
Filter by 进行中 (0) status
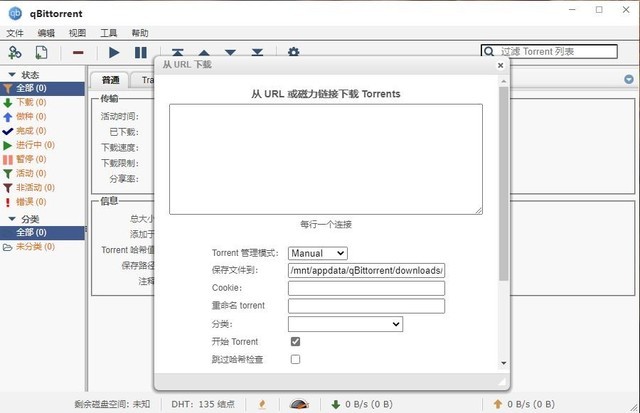point(42,145)
